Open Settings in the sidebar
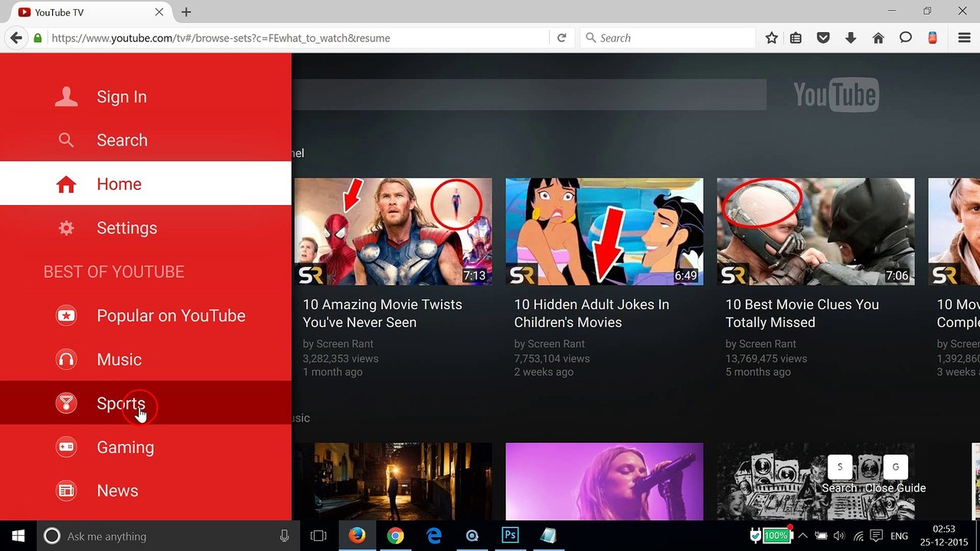The image size is (980, 551). 145,228
